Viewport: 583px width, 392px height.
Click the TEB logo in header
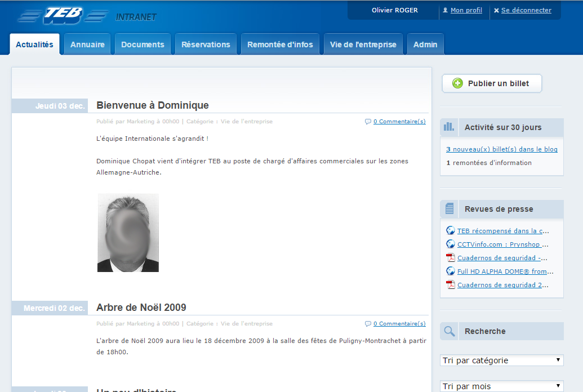(63, 16)
